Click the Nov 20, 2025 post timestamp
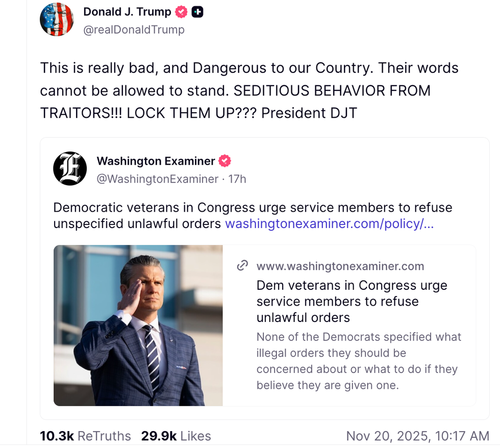The width and height of the screenshot is (500, 448). tap(417, 436)
